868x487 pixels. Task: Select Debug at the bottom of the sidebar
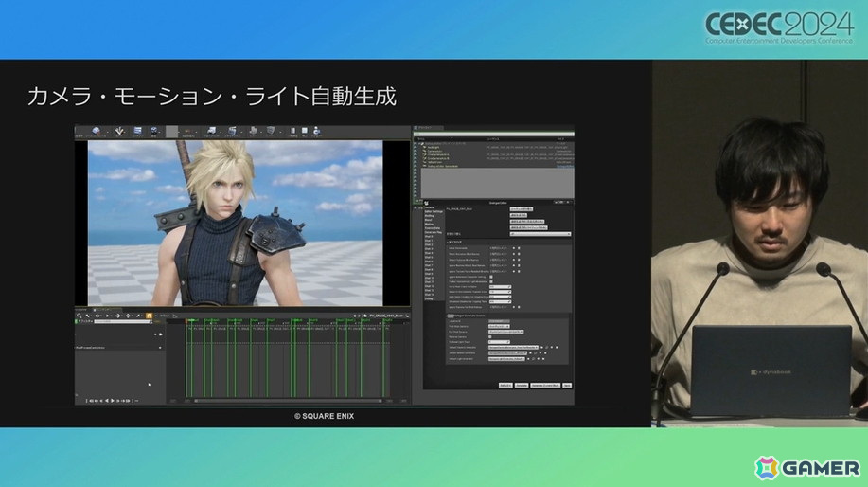(429, 298)
